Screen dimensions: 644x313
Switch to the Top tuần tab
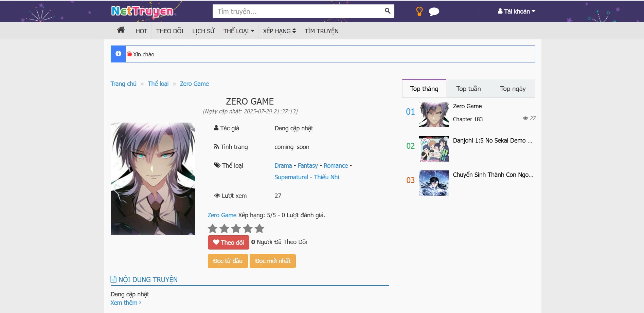click(468, 89)
